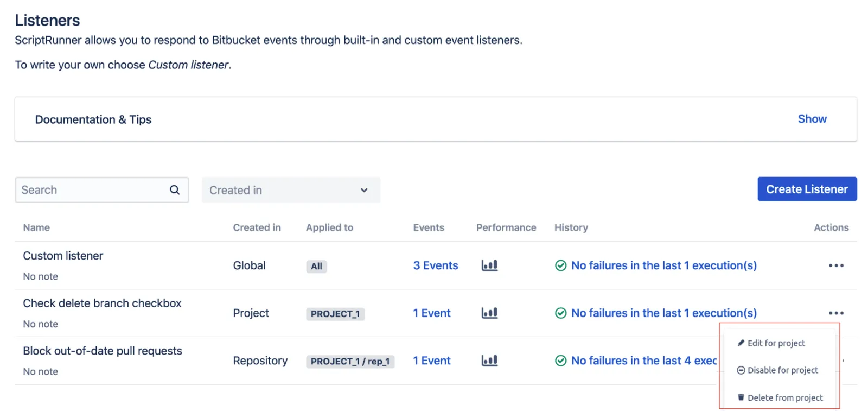Screen dimensions: 868x411
Task: Click the Performance column header
Action: pyautogui.click(x=506, y=227)
